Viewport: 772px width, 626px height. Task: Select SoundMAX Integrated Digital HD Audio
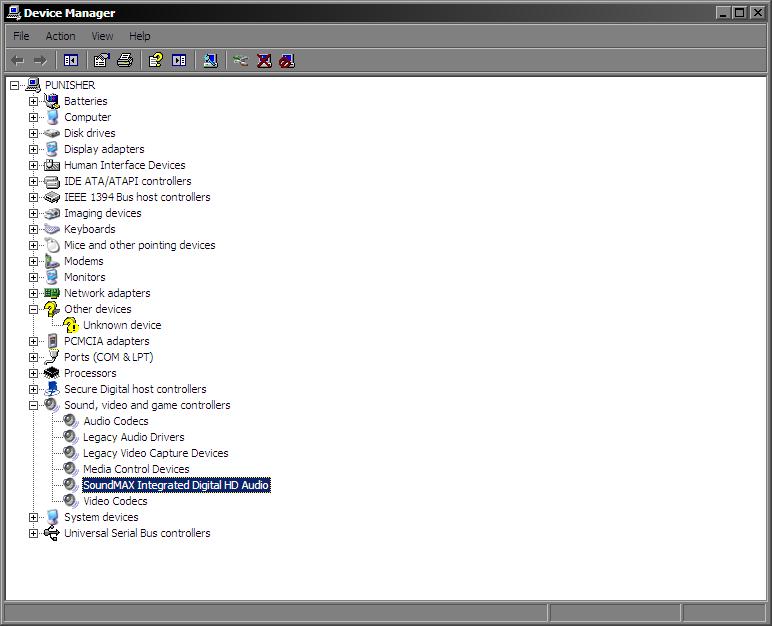(176, 485)
